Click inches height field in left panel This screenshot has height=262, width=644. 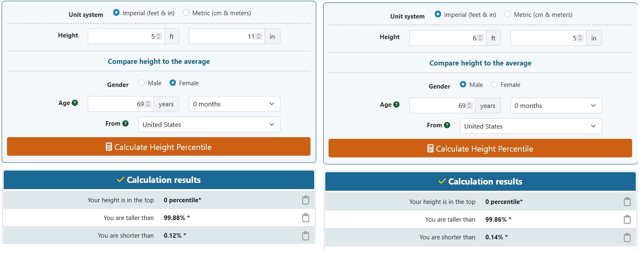coord(226,36)
